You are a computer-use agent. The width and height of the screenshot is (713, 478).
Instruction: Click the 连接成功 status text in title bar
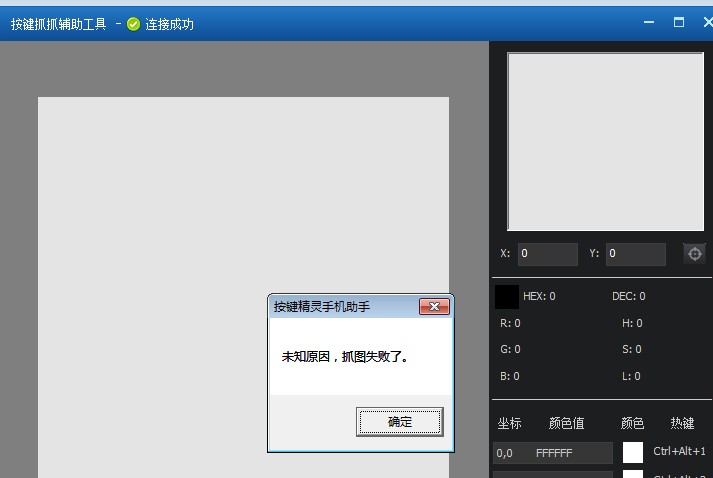pyautogui.click(x=169, y=24)
